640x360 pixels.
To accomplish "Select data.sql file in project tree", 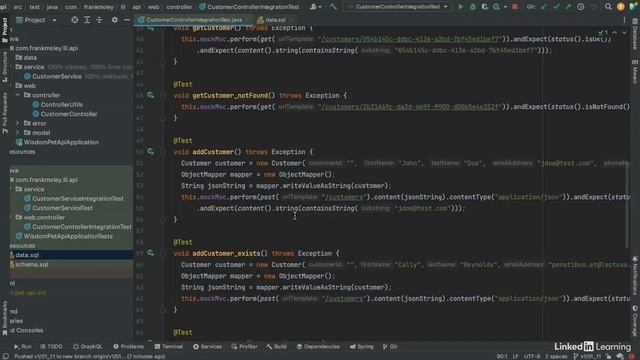I will point(27,255).
